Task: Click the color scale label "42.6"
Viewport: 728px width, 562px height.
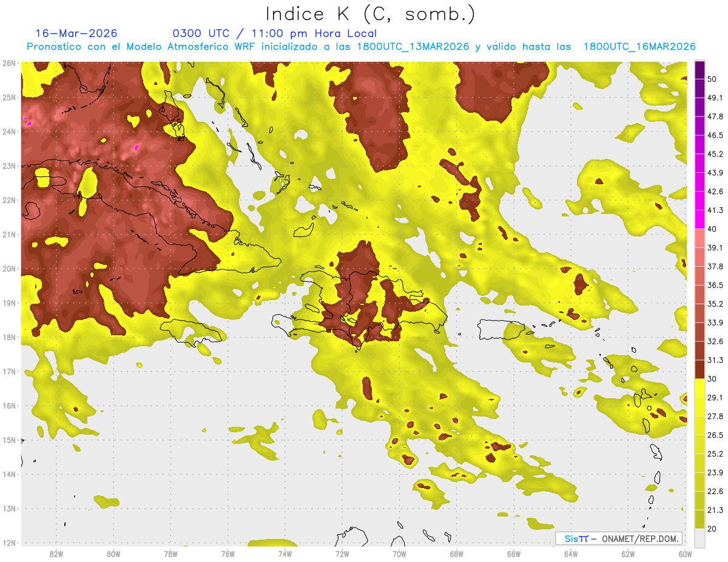Action: (x=715, y=192)
